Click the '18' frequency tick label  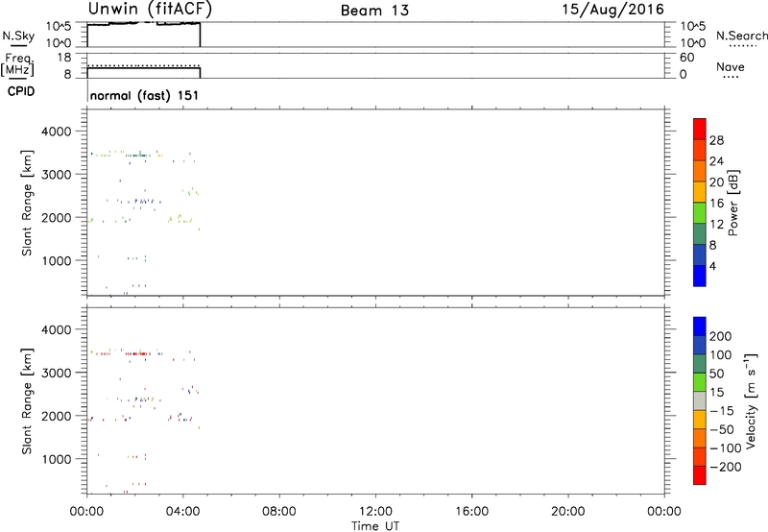click(64, 58)
